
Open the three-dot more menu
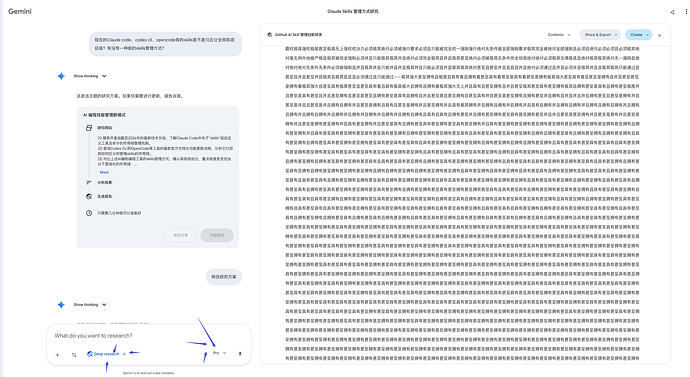pyautogui.click(x=686, y=12)
